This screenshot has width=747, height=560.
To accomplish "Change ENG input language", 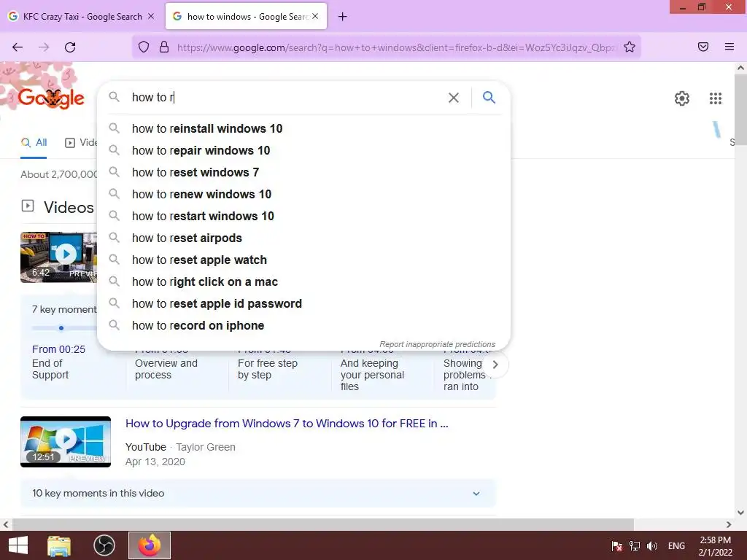I will 676,546.
